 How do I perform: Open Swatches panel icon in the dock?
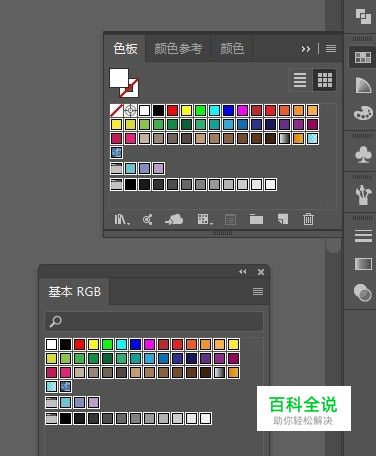tap(363, 57)
